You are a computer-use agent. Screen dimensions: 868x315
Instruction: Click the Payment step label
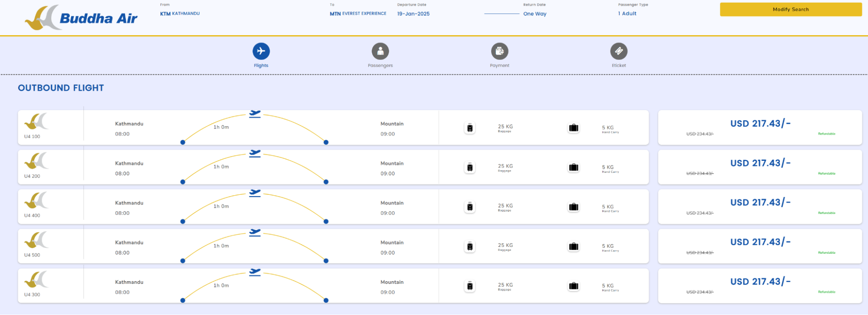coord(500,66)
